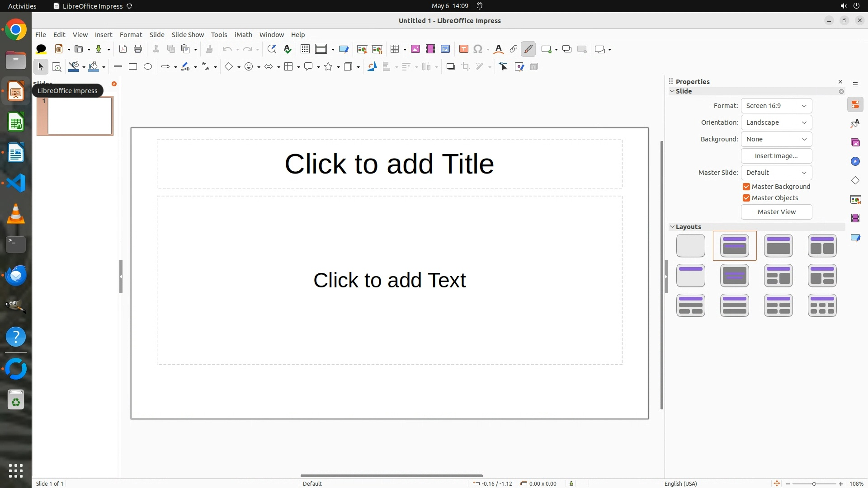
Task: Click the Insert Text Box icon
Action: click(x=463, y=49)
